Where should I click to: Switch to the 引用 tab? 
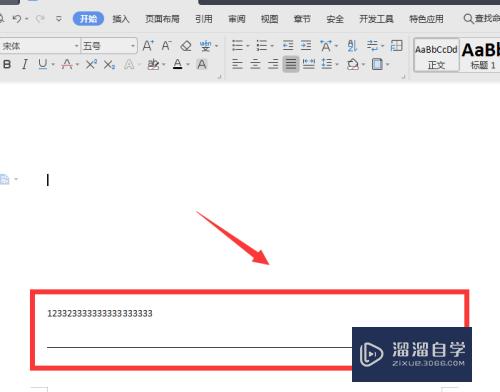204,19
